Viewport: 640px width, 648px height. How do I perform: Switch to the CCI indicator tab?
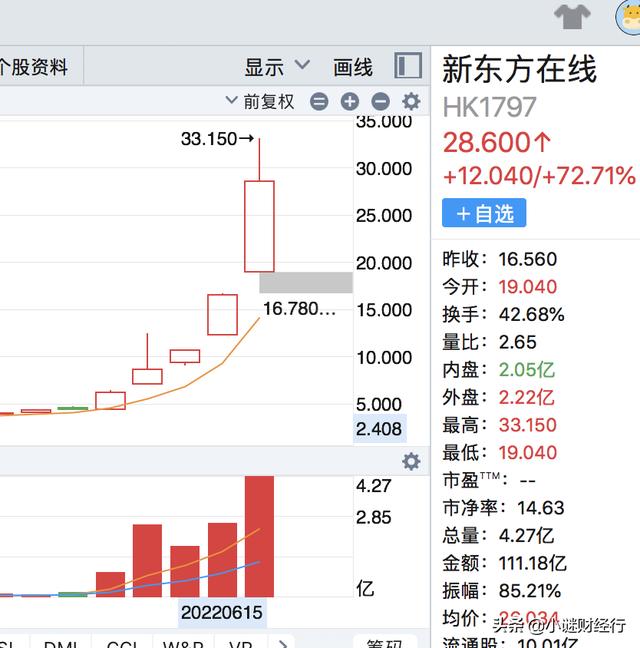(x=121, y=643)
